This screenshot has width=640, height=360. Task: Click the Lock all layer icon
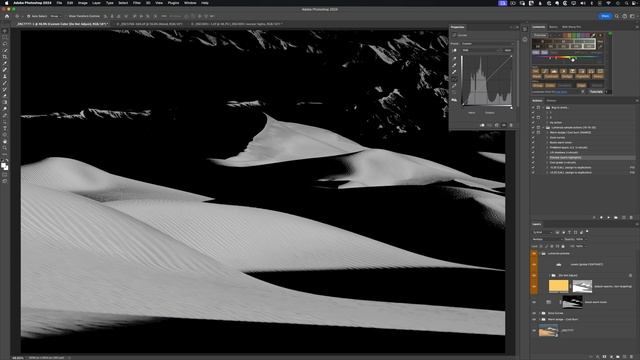(563, 247)
